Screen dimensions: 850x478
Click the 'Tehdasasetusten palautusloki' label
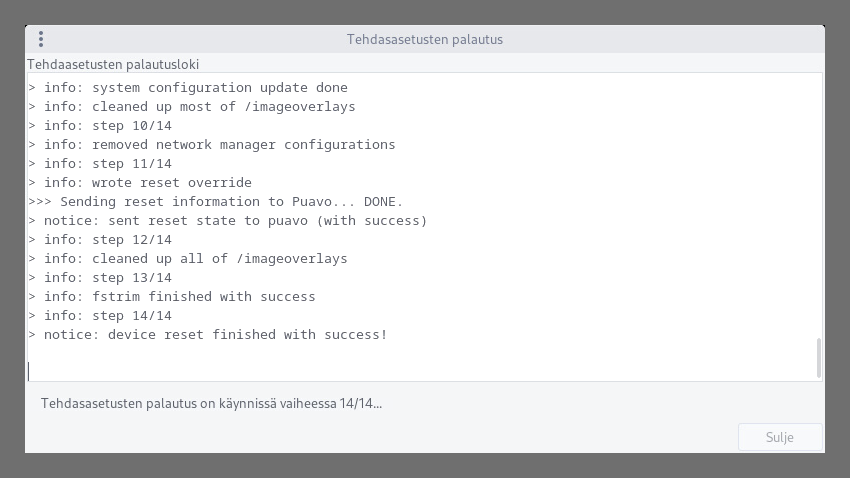(x=113, y=64)
